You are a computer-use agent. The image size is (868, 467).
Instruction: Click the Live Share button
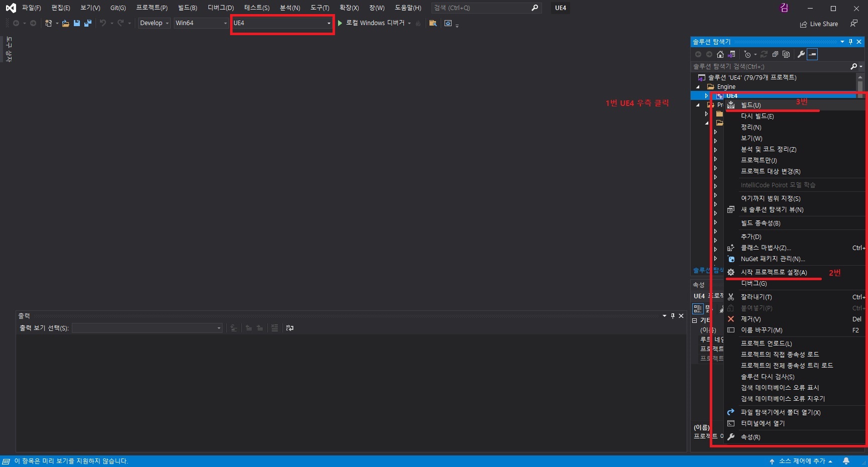[x=819, y=24]
